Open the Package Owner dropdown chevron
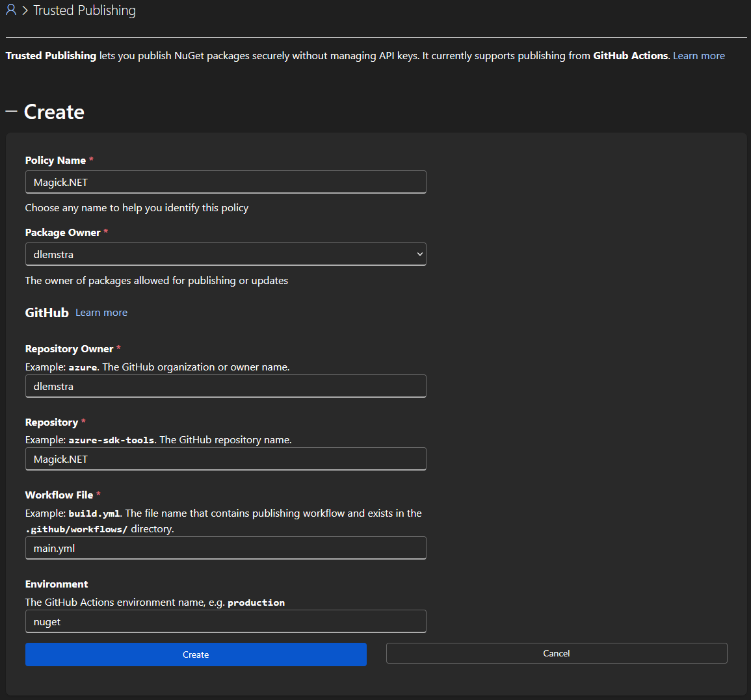Viewport: 751px width, 700px height. pos(419,254)
